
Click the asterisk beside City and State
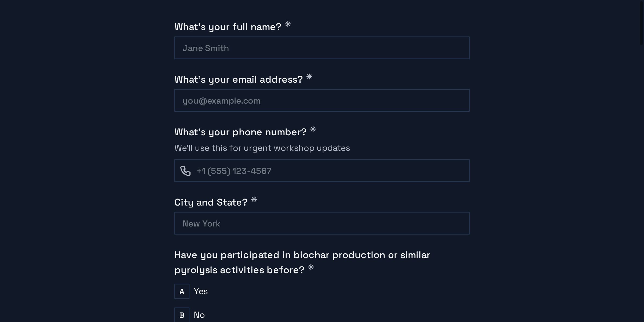(254, 200)
